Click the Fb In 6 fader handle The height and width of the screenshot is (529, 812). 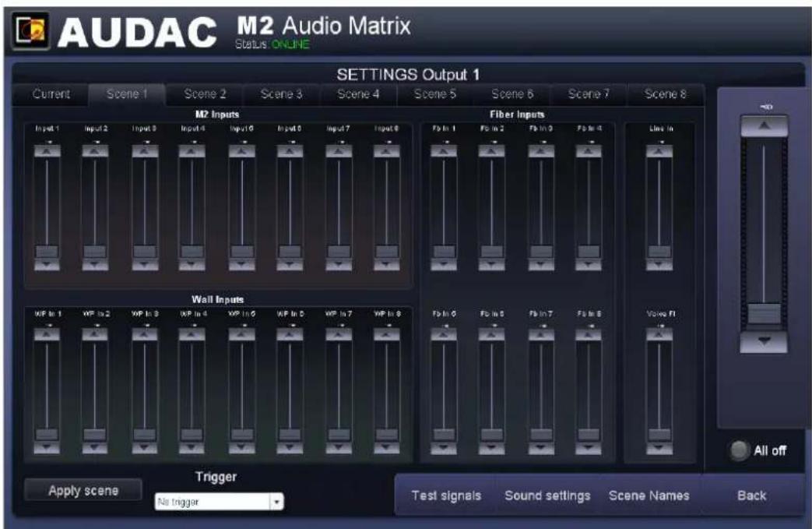point(491,434)
